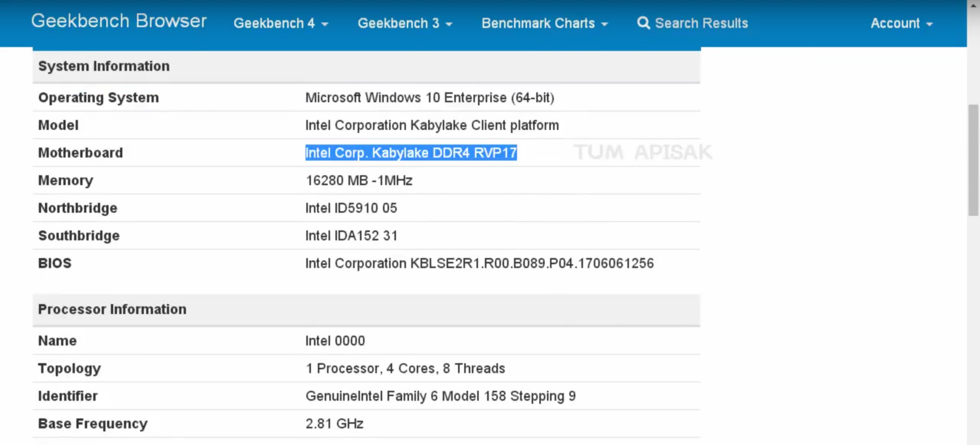Click the scrollbar up arrow
The height and width of the screenshot is (445, 980).
(x=973, y=5)
